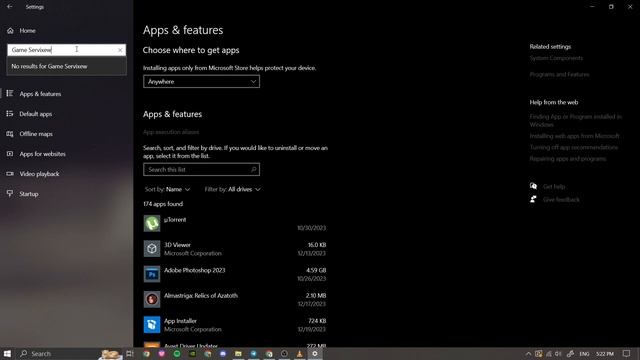This screenshot has height=360, width=640.
Task: Click the Give feedback person icon
Action: (x=533, y=199)
